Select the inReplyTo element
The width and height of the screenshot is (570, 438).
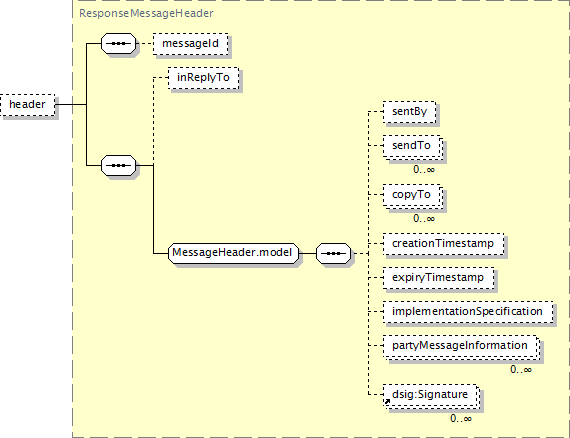click(204, 77)
